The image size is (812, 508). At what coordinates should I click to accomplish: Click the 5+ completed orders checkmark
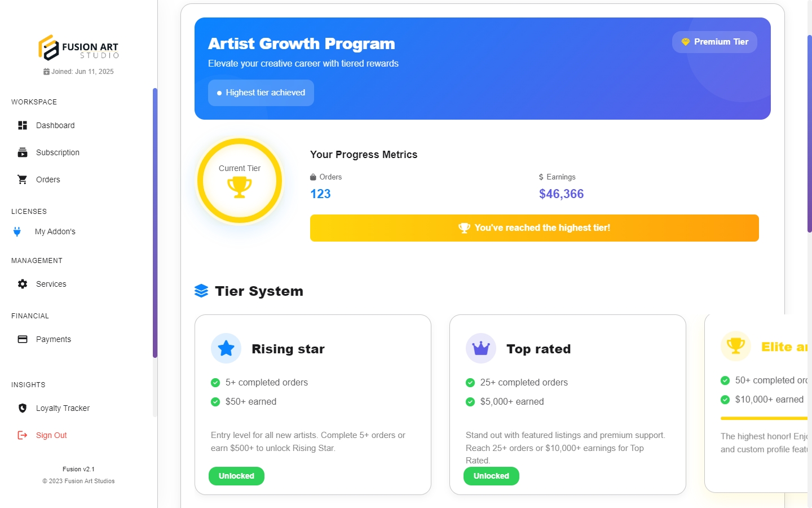215,383
